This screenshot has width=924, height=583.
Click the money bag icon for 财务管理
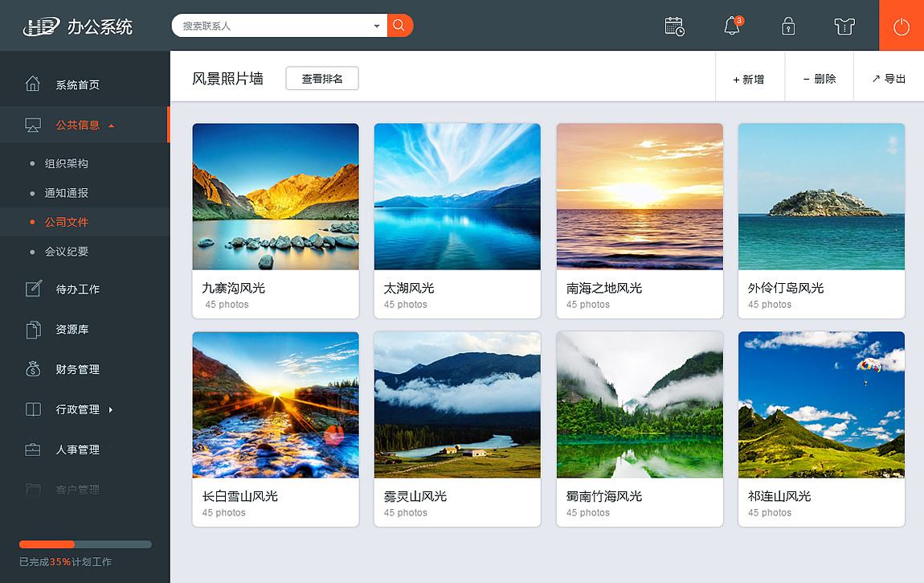tap(32, 369)
